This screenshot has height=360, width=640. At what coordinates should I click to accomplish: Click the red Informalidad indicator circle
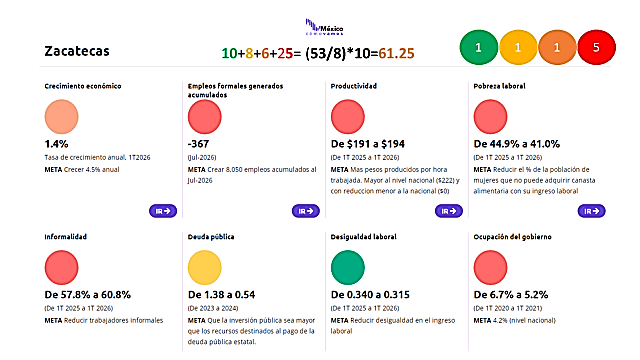coord(61,267)
